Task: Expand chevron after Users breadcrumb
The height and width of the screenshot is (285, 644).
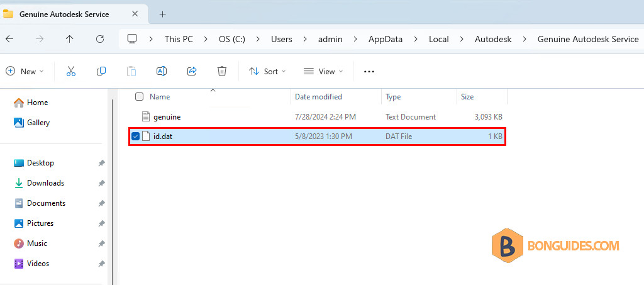Action: pyautogui.click(x=305, y=39)
